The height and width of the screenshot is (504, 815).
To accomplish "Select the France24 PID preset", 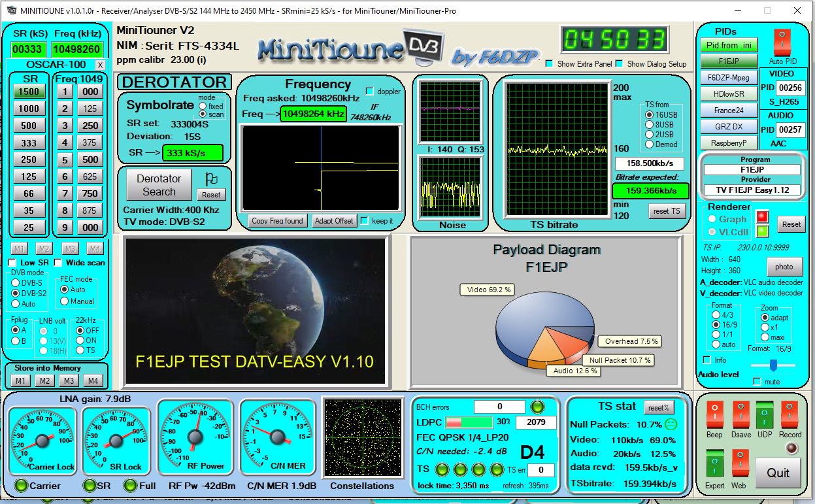I will [x=729, y=110].
